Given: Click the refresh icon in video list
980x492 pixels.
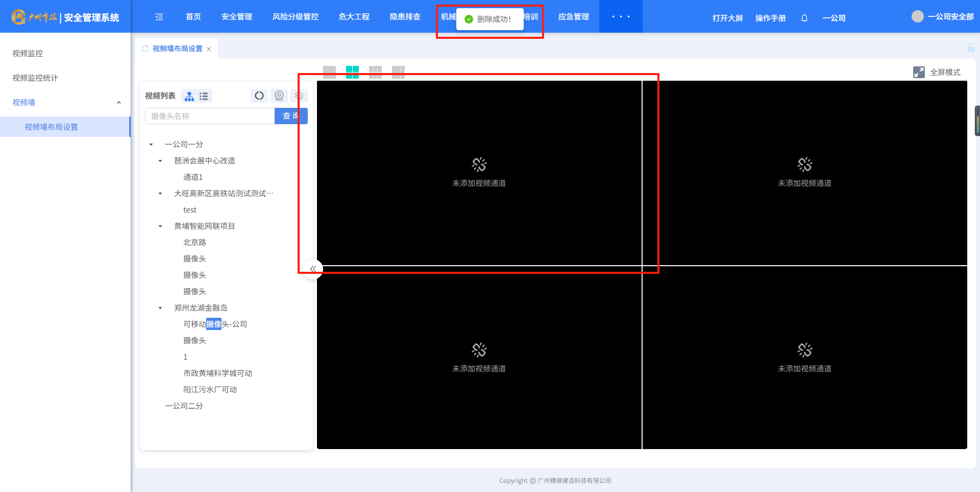Looking at the screenshot, I should tap(259, 96).
